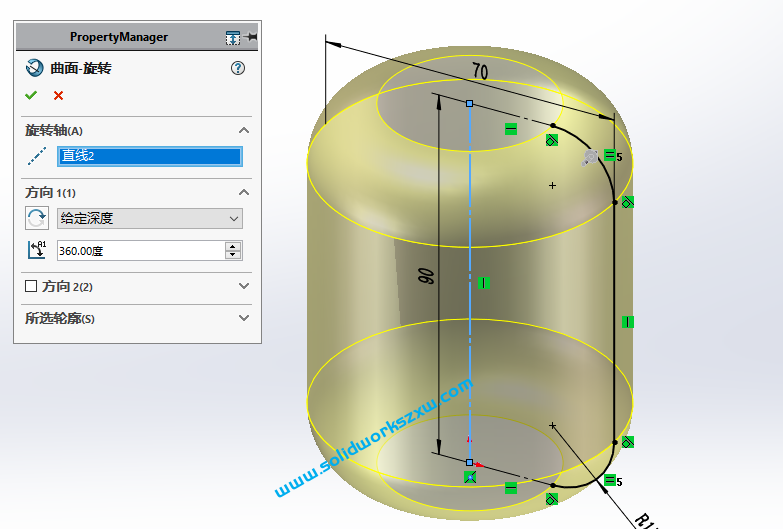Increase angle using up spinner arrow
Screen dimensions: 783x529
pyautogui.click(x=233, y=246)
